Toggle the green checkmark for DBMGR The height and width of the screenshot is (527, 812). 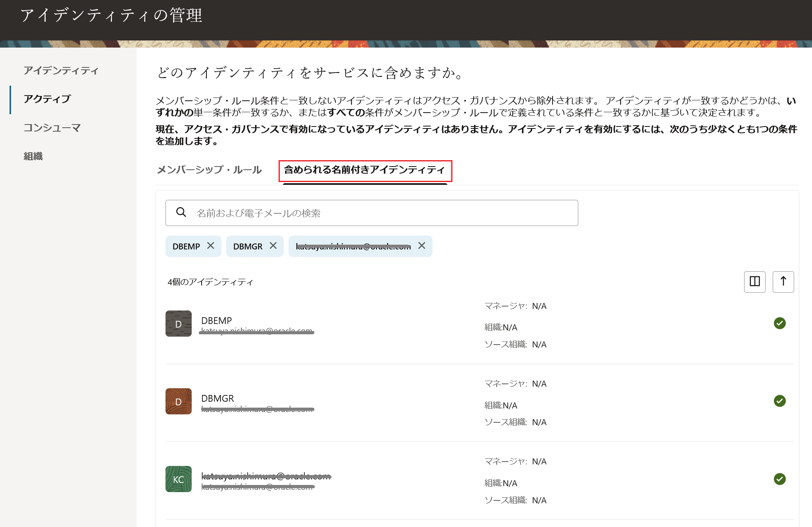click(779, 401)
